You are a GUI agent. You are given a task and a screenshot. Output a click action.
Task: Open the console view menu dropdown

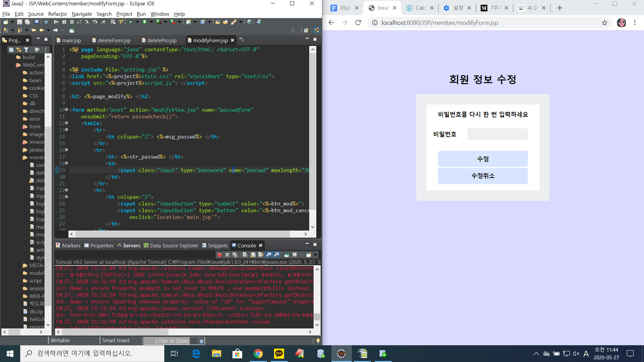[315, 255]
